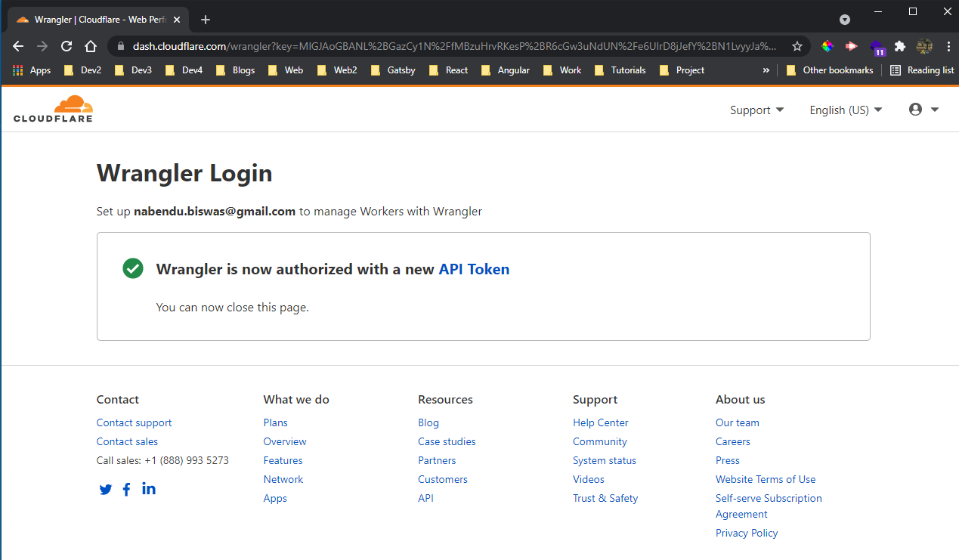Open the Apps footer link
The width and height of the screenshot is (959, 560).
click(275, 498)
